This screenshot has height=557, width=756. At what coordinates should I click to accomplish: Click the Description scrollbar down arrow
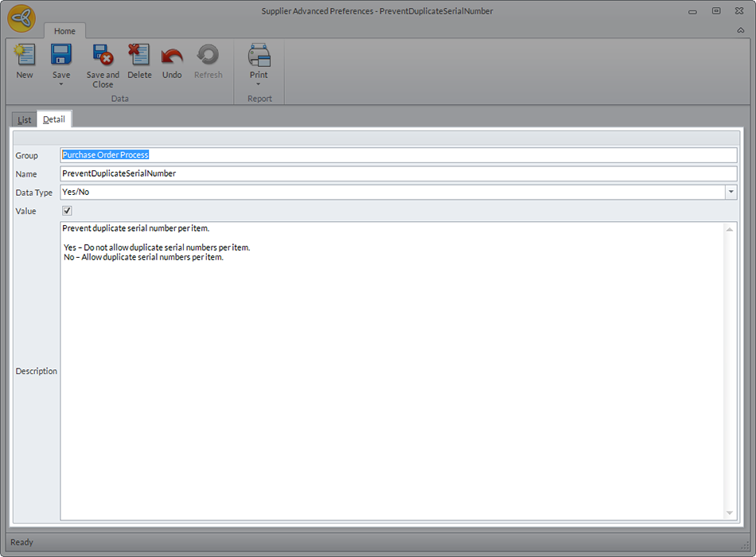(x=731, y=513)
